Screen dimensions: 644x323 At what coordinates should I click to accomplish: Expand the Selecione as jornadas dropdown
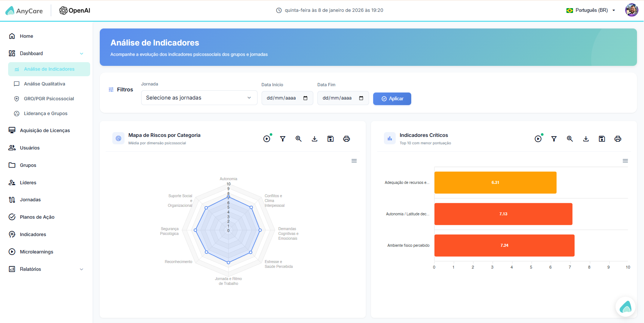click(x=199, y=98)
